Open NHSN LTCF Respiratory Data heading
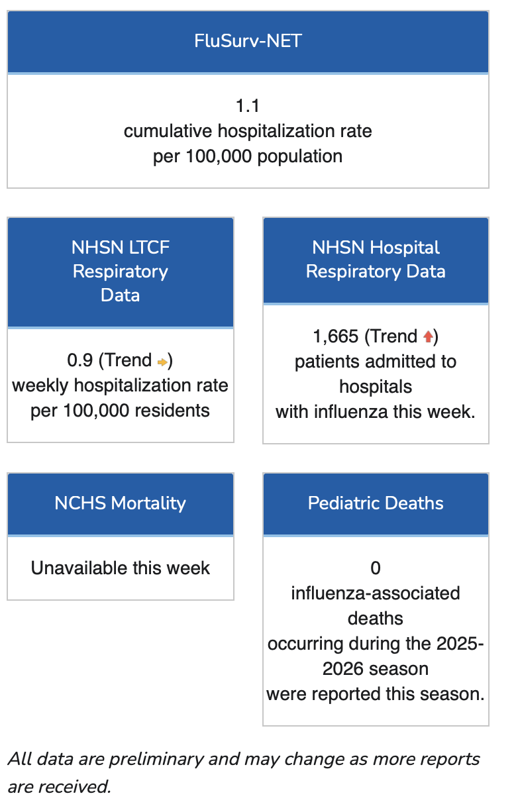 click(121, 272)
